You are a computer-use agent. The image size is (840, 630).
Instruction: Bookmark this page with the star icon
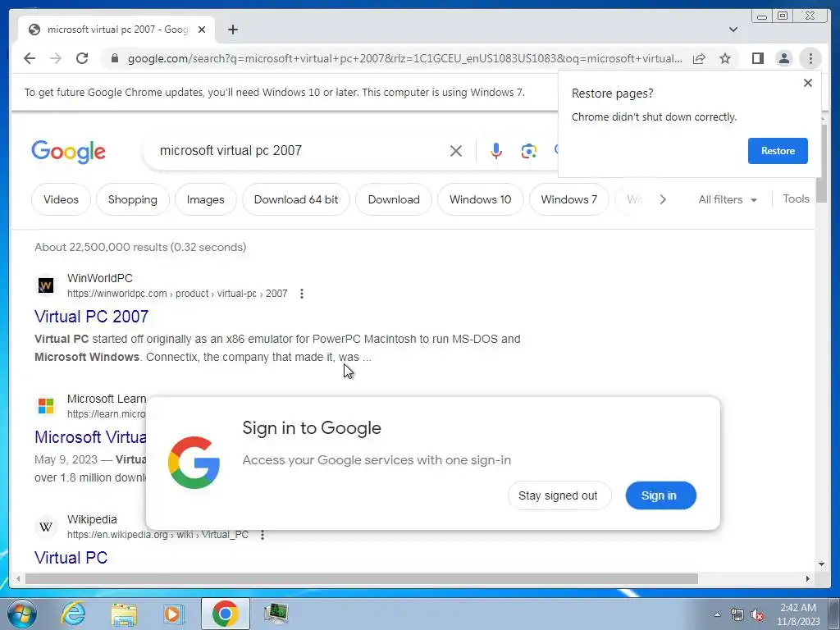[x=725, y=58]
